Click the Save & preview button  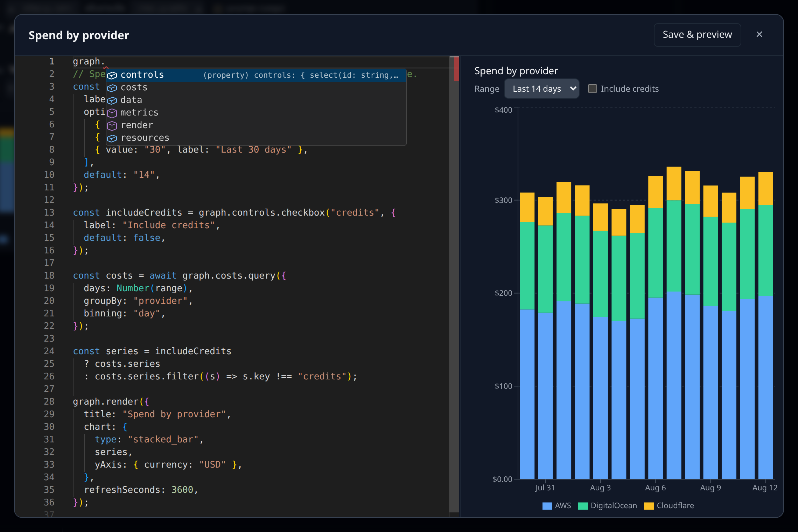pos(697,35)
